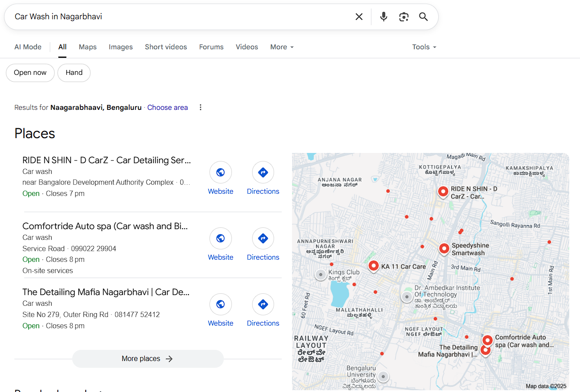Click in the search input field

179,17
